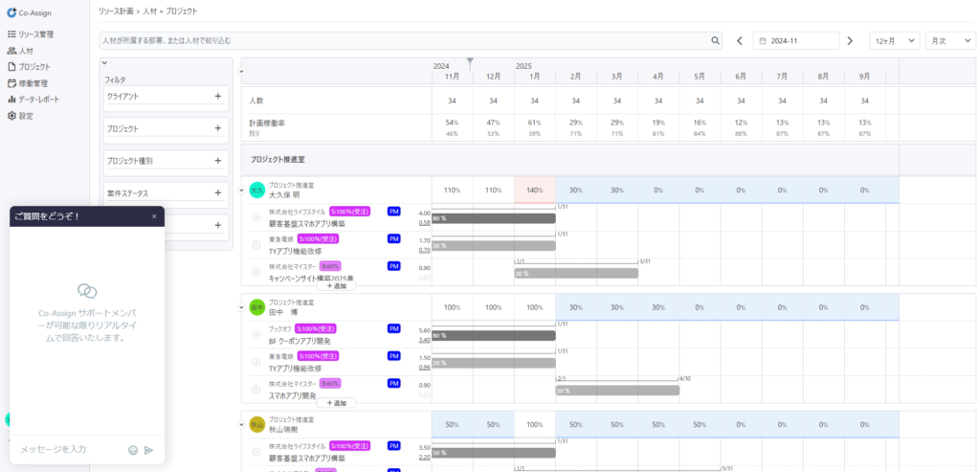Open the 12ヶ月 range dropdown
The image size is (980, 472).
(895, 40)
